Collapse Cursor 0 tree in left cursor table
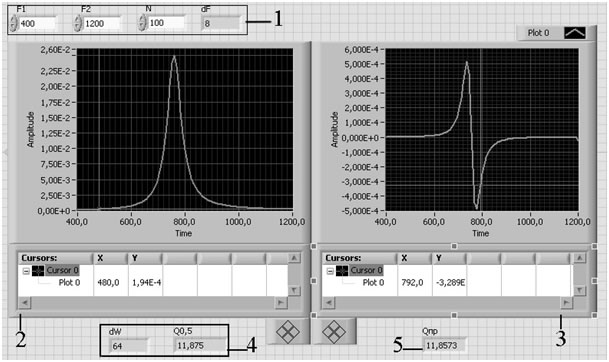The height and width of the screenshot is (362, 609). click(26, 271)
